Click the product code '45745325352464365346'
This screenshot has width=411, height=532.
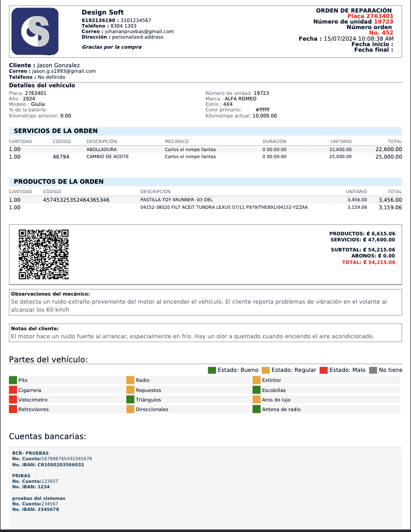[76, 200]
